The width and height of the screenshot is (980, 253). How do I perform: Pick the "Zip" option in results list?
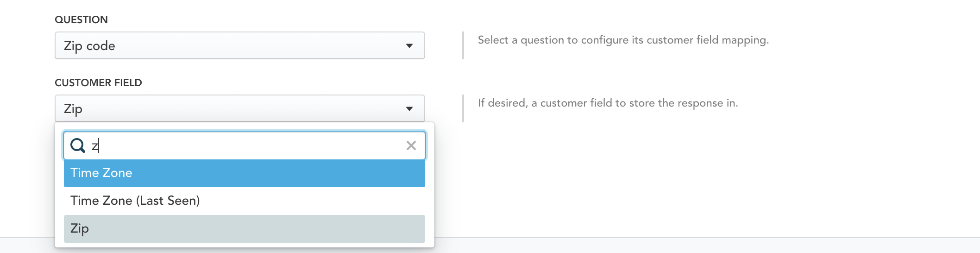[x=80, y=228]
